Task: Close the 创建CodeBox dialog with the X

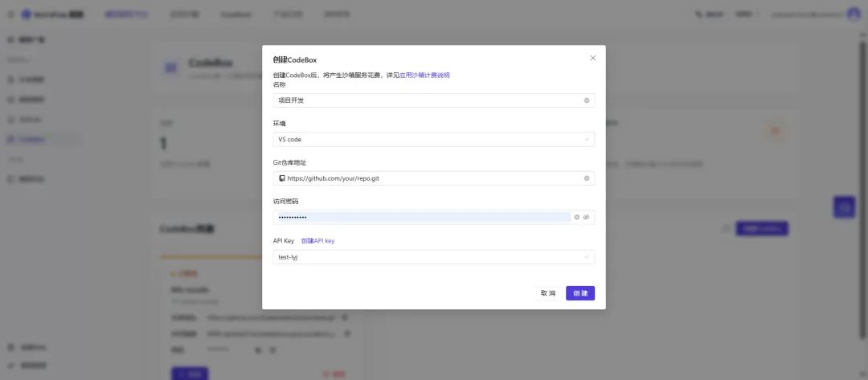Action: pos(593,58)
